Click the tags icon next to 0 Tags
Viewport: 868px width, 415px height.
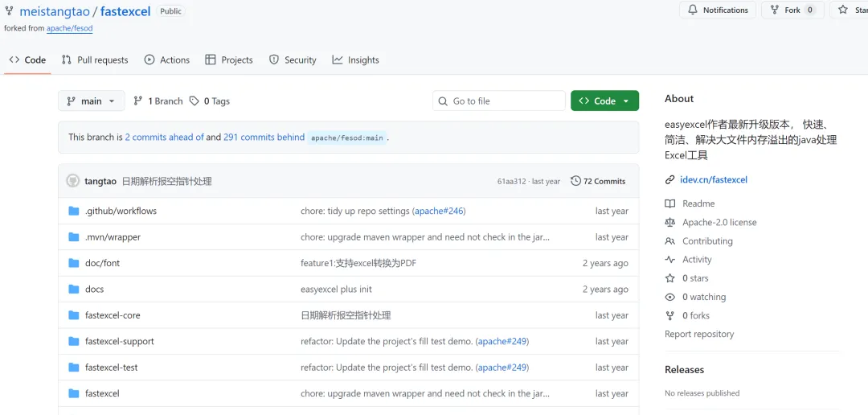click(x=194, y=101)
